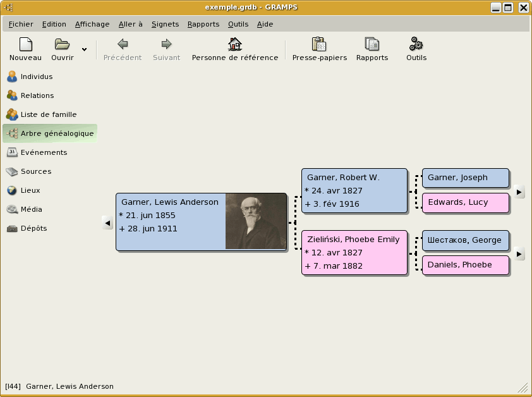Open the dropdown arrow beside Ouvrir
532x397 pixels.
(x=84, y=49)
